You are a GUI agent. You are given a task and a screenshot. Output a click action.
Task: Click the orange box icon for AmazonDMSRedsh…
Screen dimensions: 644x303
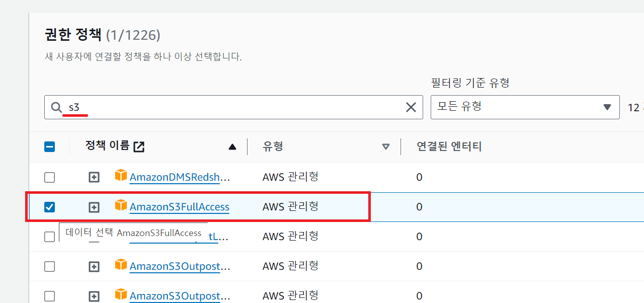[x=121, y=175]
